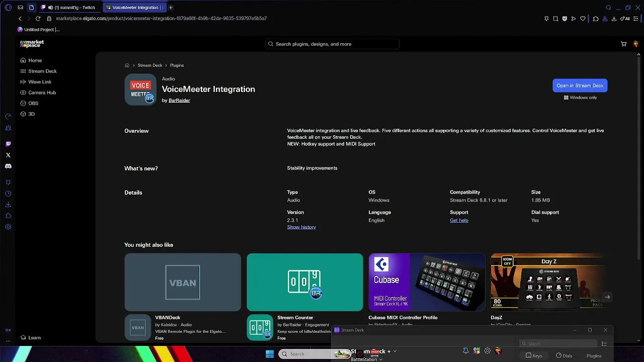Open the browser easy setup icon
Viewport: 644px width, 362px height.
[636, 19]
